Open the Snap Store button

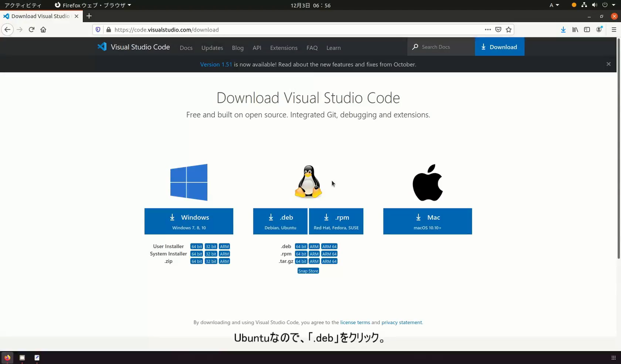point(308,271)
